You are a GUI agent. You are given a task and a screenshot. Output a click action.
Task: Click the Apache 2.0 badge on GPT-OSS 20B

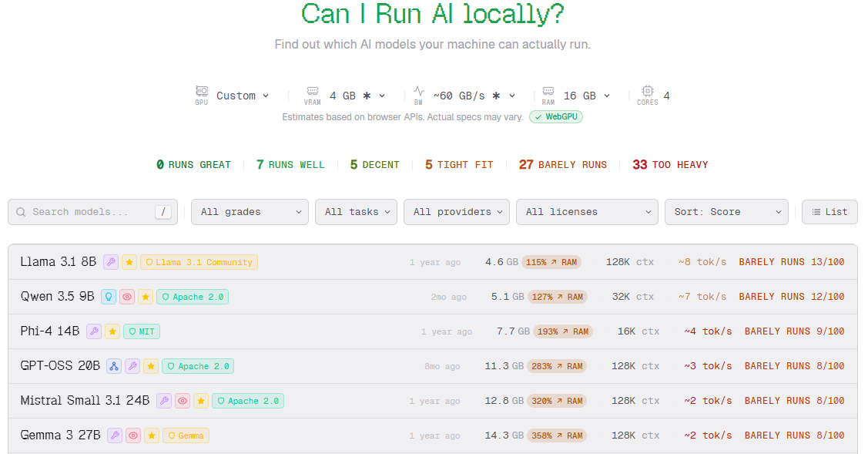(x=198, y=366)
